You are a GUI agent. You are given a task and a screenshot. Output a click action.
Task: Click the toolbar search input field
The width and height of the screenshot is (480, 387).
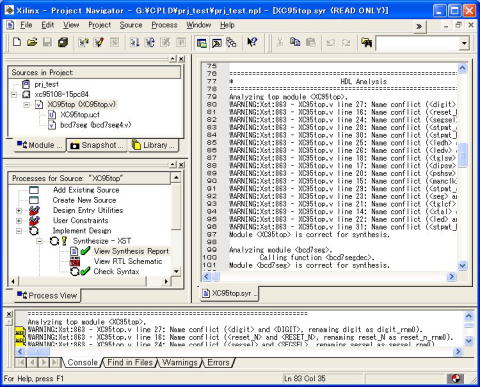418,43
